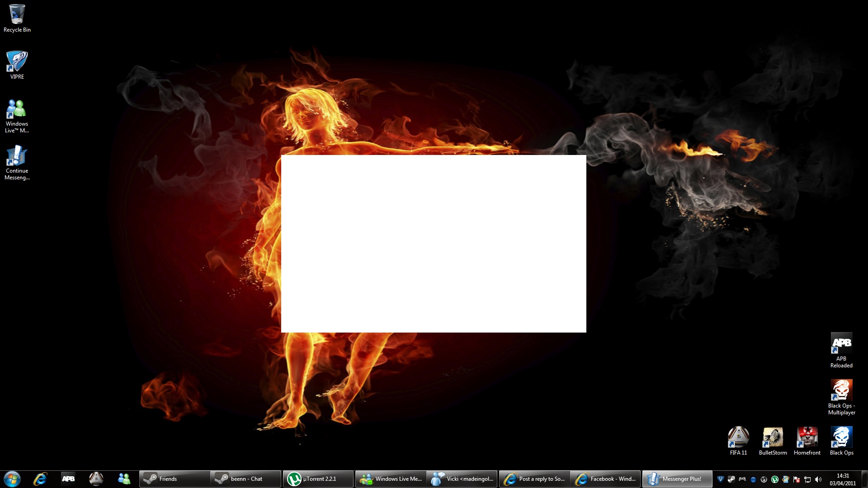Click the APB Reloaded desktop shortcut

841,349
